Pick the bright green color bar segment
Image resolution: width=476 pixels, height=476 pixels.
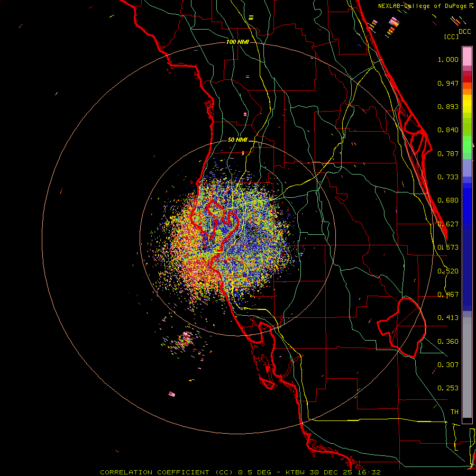467,144
